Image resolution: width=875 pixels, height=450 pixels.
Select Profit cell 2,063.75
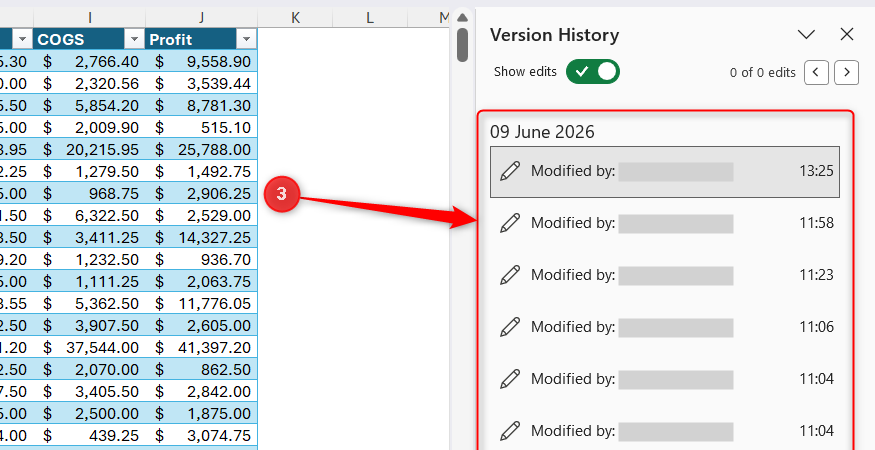[x=201, y=281]
